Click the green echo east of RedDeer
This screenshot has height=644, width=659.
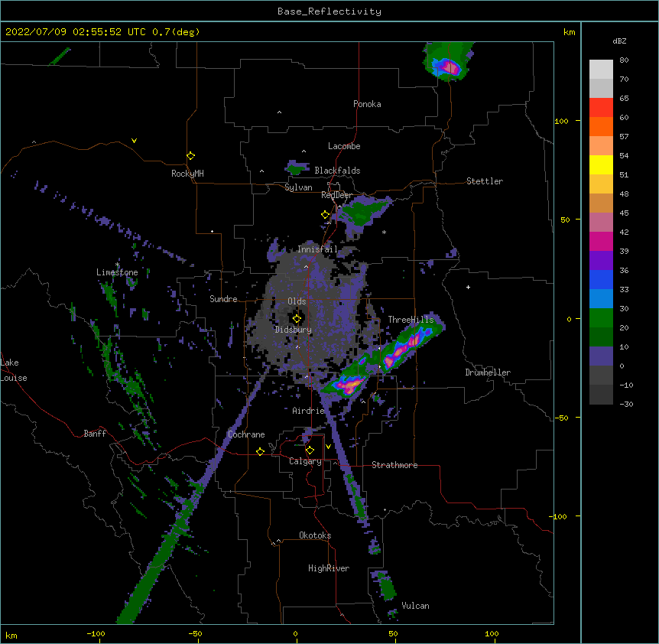coord(362,213)
